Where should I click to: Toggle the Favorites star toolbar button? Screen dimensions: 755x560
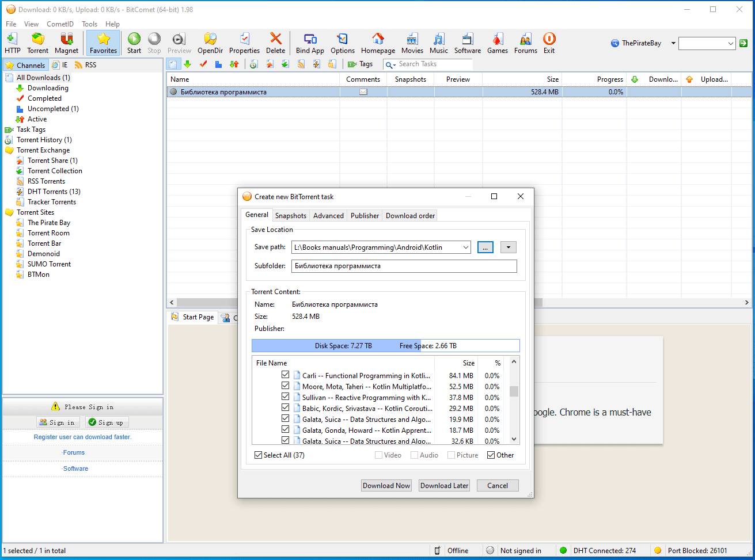103,43
